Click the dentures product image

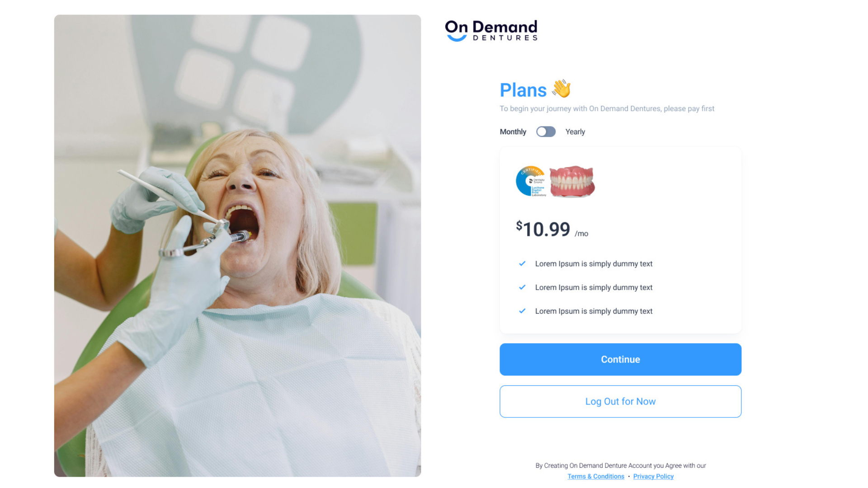tap(572, 181)
